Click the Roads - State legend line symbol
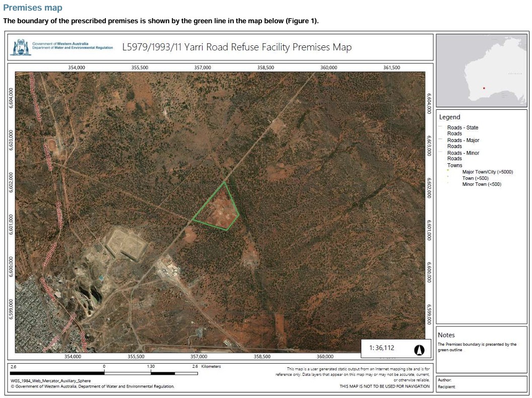The height and width of the screenshot is (398, 532). click(x=441, y=127)
